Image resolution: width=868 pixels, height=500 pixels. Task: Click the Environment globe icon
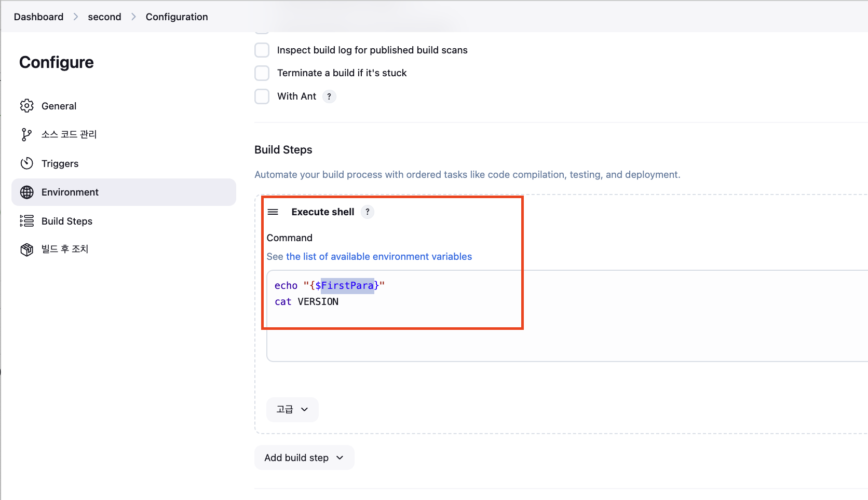pyautogui.click(x=27, y=192)
